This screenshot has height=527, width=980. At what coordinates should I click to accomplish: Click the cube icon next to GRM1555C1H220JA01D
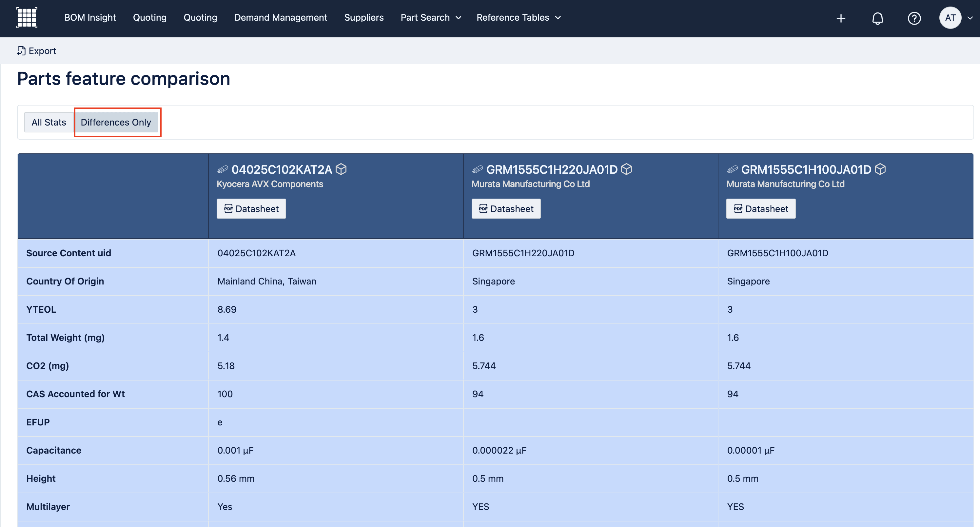[627, 169]
